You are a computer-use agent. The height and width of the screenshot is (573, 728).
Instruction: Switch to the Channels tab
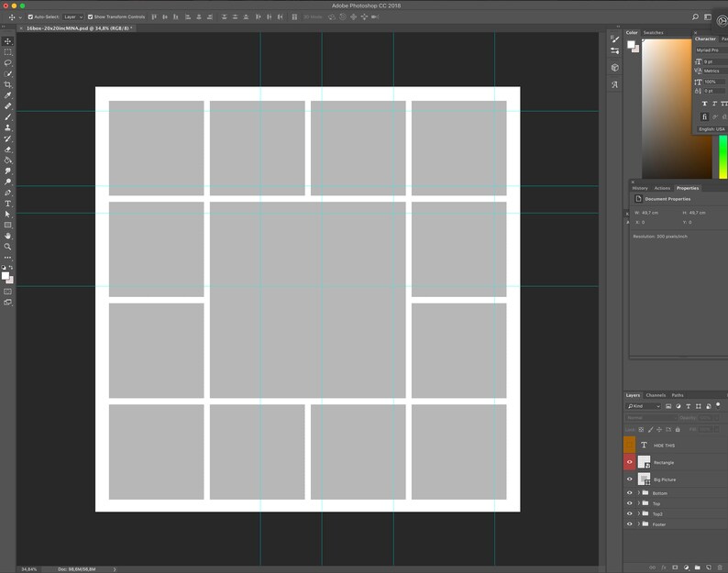click(656, 395)
